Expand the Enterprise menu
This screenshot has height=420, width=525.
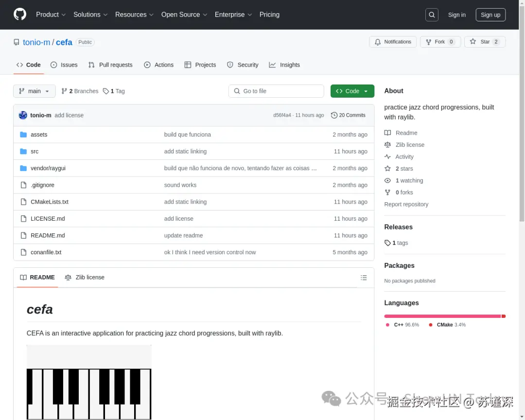coord(233,15)
